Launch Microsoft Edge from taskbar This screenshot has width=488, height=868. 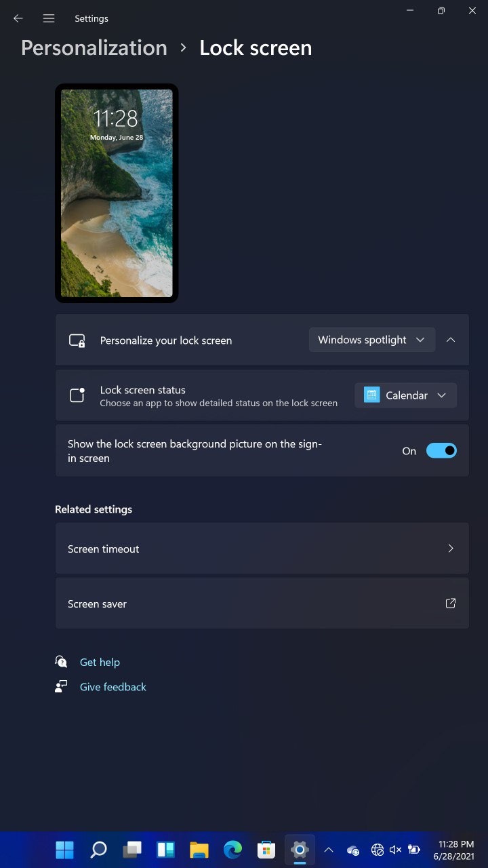tap(232, 849)
